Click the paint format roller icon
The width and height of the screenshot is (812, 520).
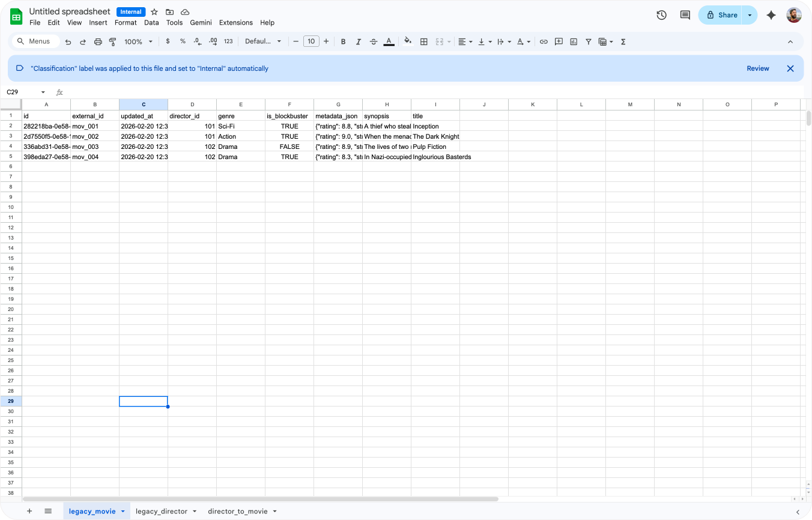click(112, 41)
